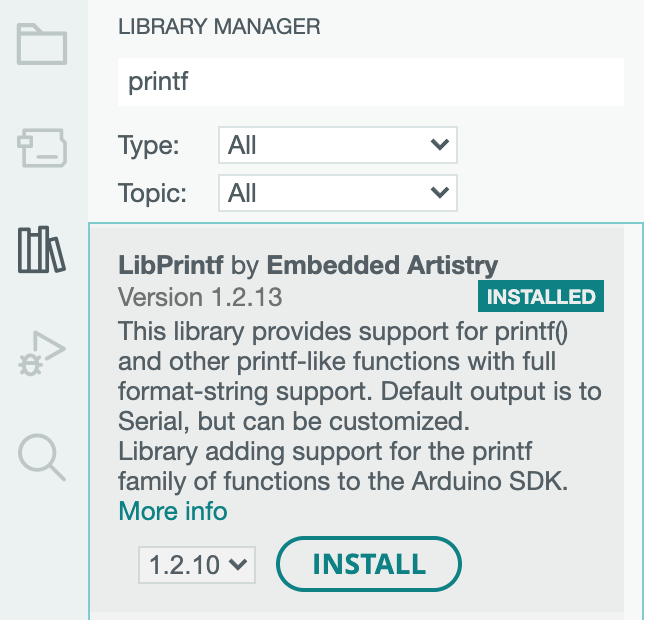Expand the Topic filter dropdown

point(337,192)
